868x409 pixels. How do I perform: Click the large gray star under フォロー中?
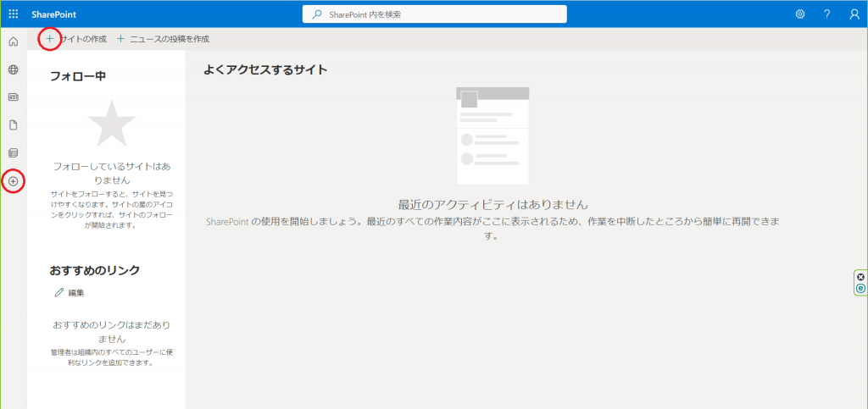point(111,124)
